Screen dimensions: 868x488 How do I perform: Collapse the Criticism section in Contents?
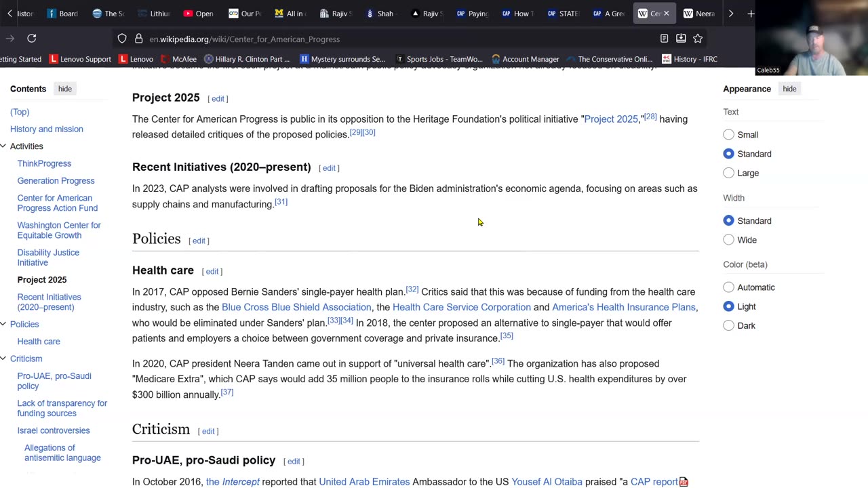3,359
